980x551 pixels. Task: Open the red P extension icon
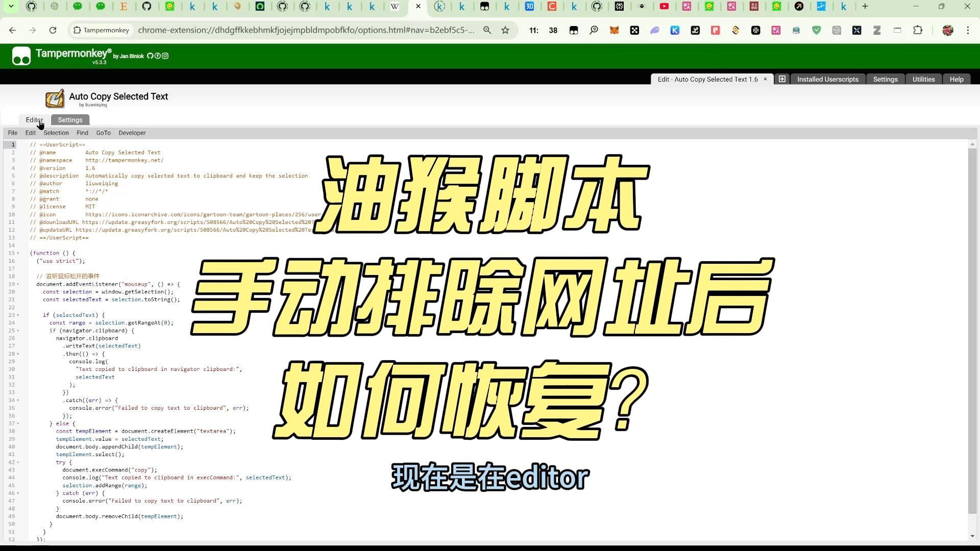(x=715, y=31)
